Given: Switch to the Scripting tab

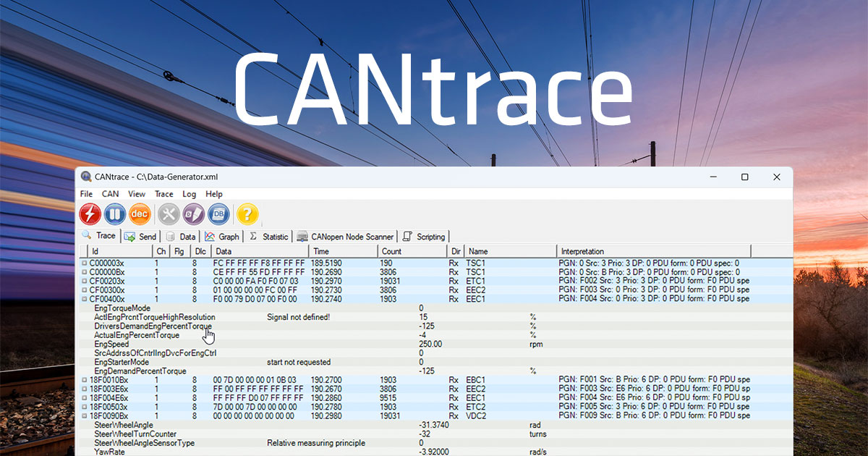Looking at the screenshot, I should (x=425, y=237).
